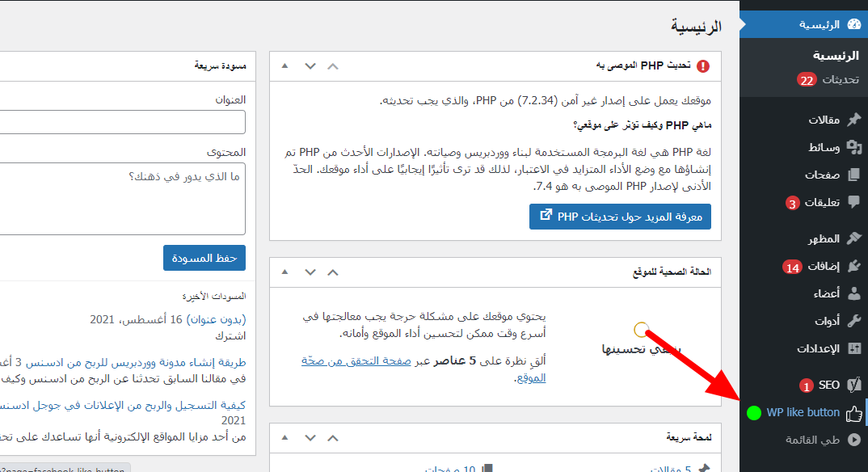This screenshot has height=472, width=868.
Task: Click the المحتوى content textarea
Action: click(x=122, y=199)
